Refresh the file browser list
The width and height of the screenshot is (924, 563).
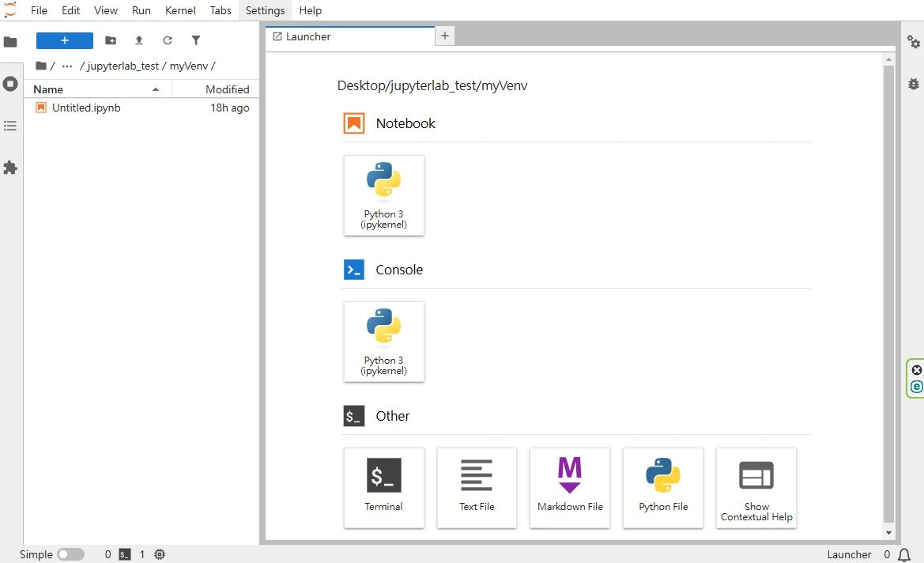168,40
